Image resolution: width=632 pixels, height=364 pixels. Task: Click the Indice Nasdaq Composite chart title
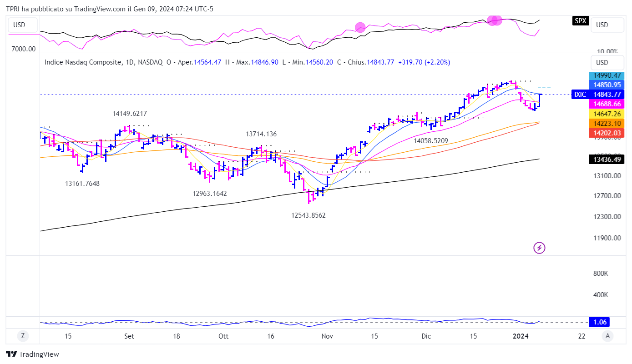pos(83,62)
